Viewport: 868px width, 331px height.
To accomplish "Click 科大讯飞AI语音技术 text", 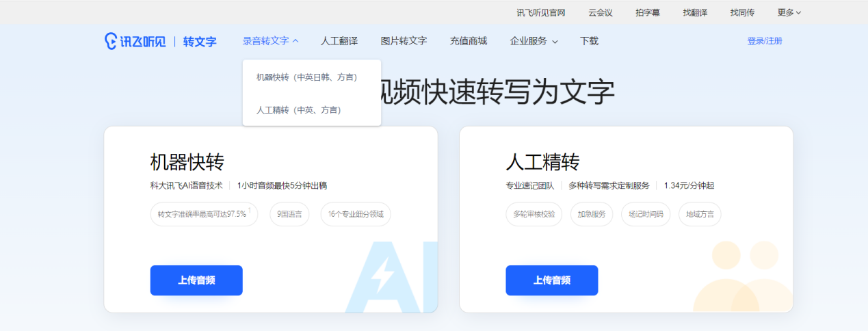I will click(187, 185).
